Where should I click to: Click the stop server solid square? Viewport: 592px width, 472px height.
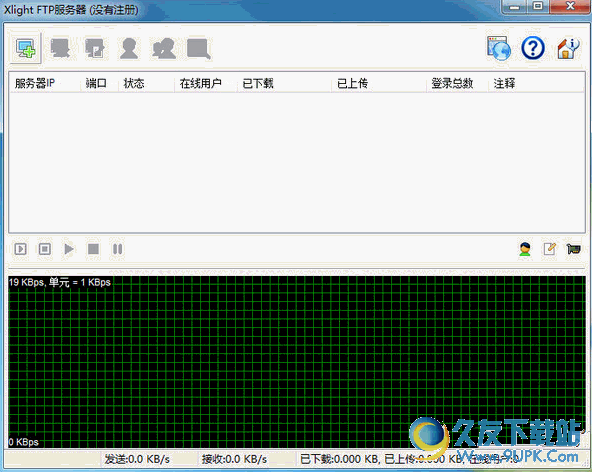point(93,249)
